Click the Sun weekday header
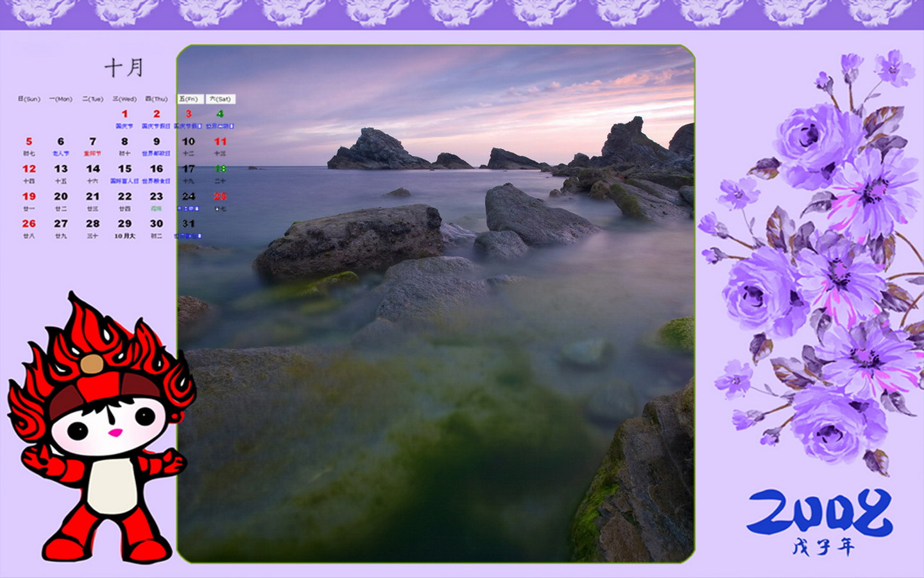Viewport: 924px width, 578px height. 29,99
